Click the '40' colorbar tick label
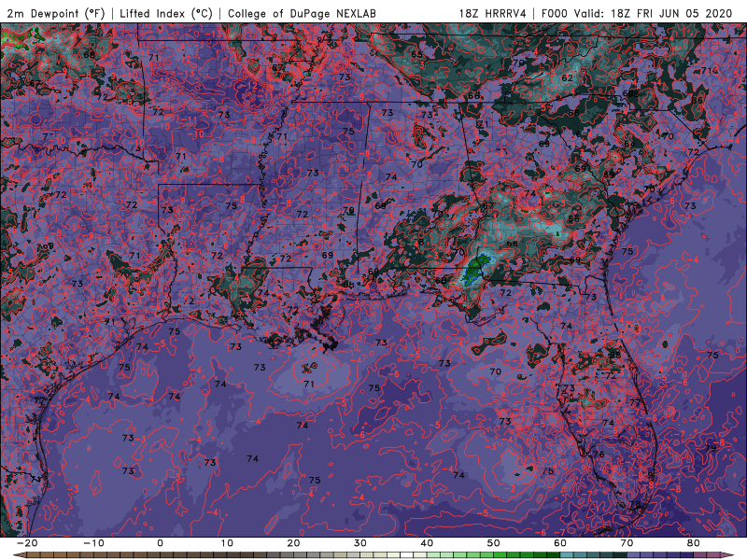Screen dimensions: 747x560 (x=427, y=543)
